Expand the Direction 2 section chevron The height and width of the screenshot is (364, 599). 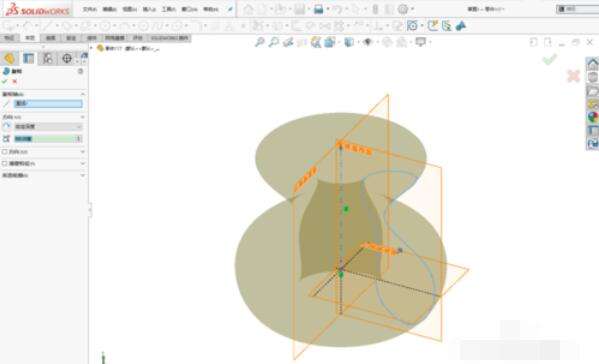[x=83, y=152]
